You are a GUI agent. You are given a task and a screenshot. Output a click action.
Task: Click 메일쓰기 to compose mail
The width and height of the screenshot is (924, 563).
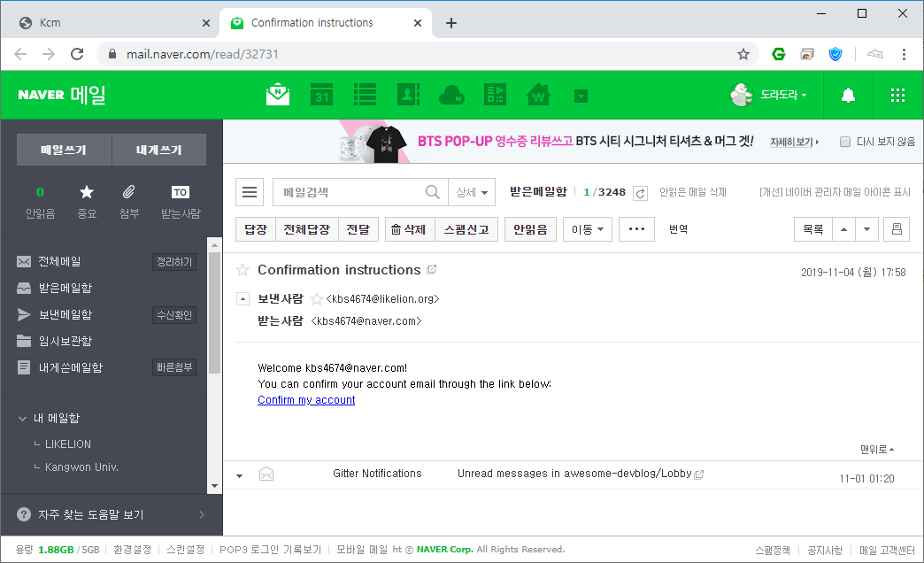(64, 150)
